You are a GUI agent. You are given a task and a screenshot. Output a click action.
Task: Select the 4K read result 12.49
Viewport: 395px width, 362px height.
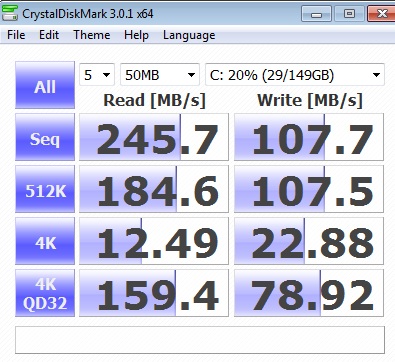click(154, 241)
